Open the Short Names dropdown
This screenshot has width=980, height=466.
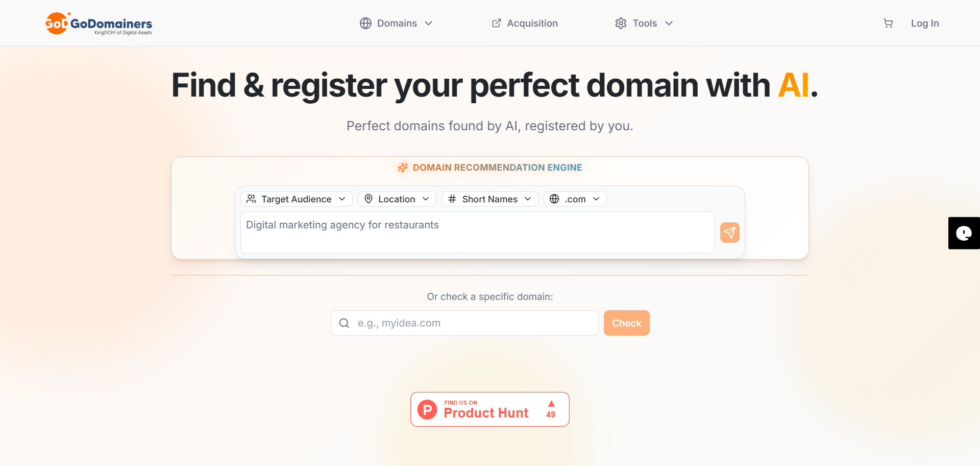tap(489, 199)
